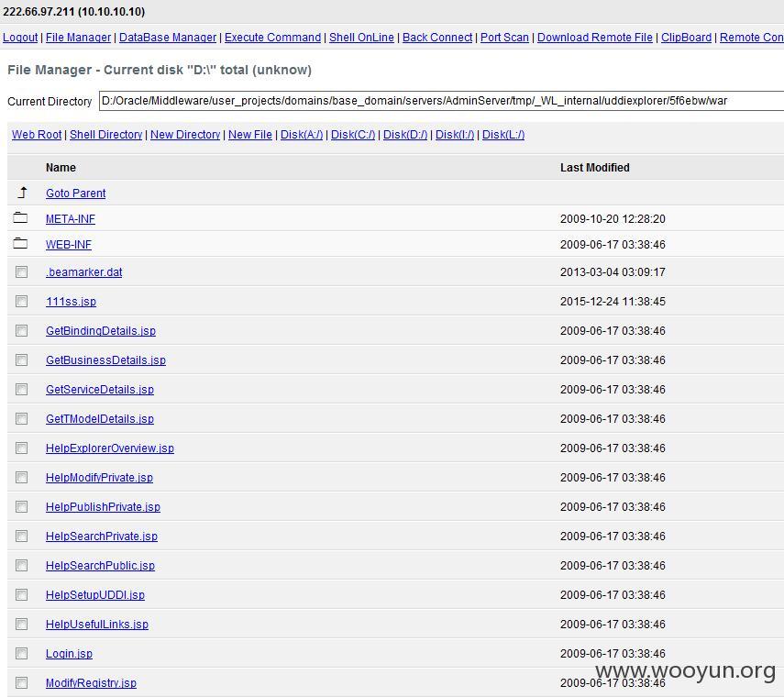Open the ModifyRegistry.jsp file link
Image resolution: width=784 pixels, height=697 pixels.
tap(91, 683)
